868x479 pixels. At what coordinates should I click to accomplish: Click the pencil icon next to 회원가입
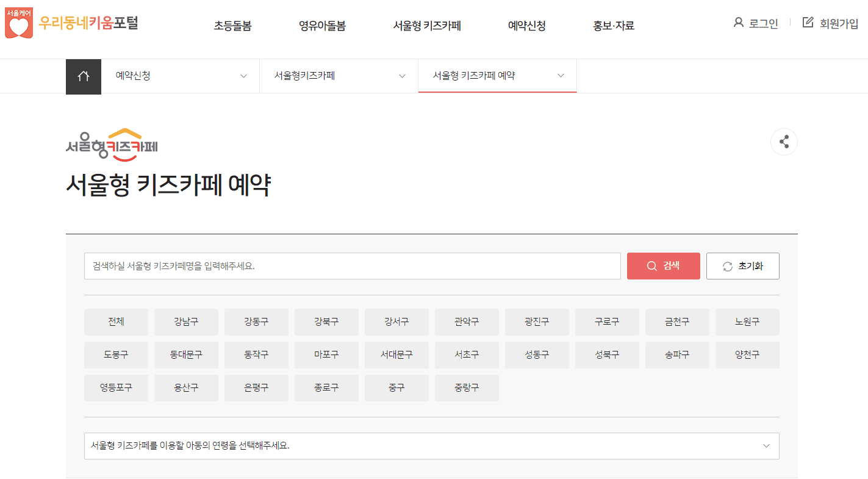[808, 22]
